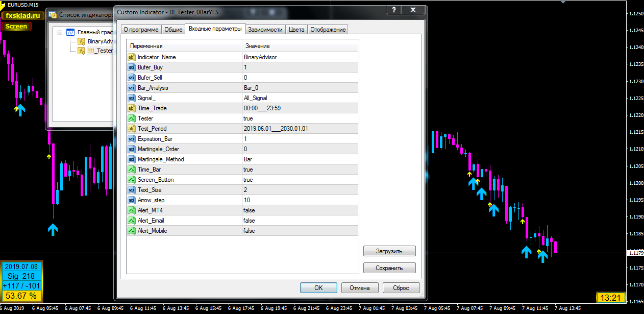Click the numeric icon next to Bufer_Buy
This screenshot has width=644, height=314.
pyautogui.click(x=132, y=67)
